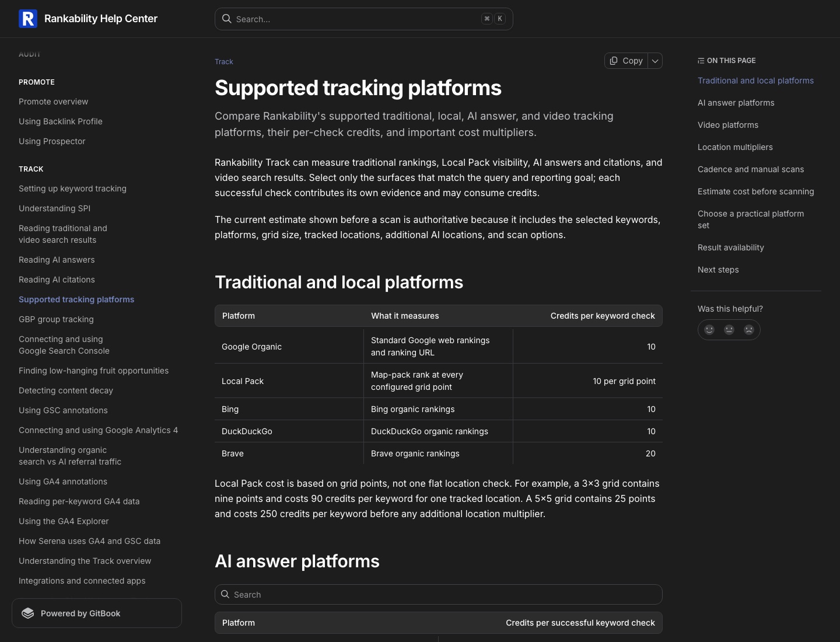840x642 pixels.
Task: Click the AI platforms table search icon
Action: pyautogui.click(x=225, y=594)
